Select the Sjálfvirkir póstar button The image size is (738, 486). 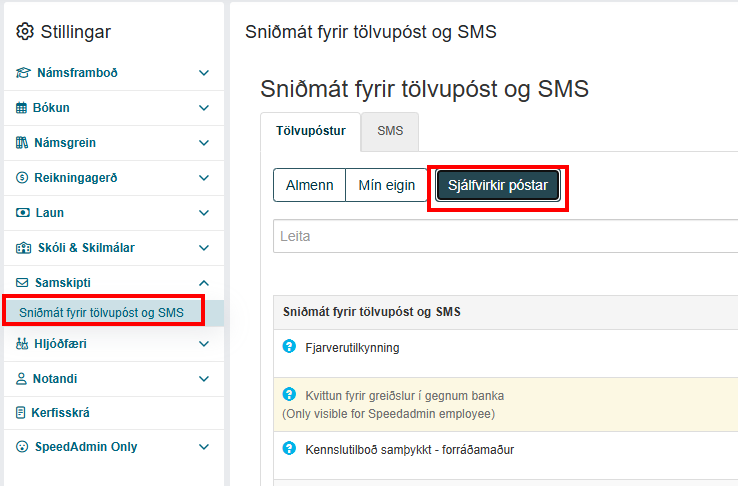coord(498,185)
